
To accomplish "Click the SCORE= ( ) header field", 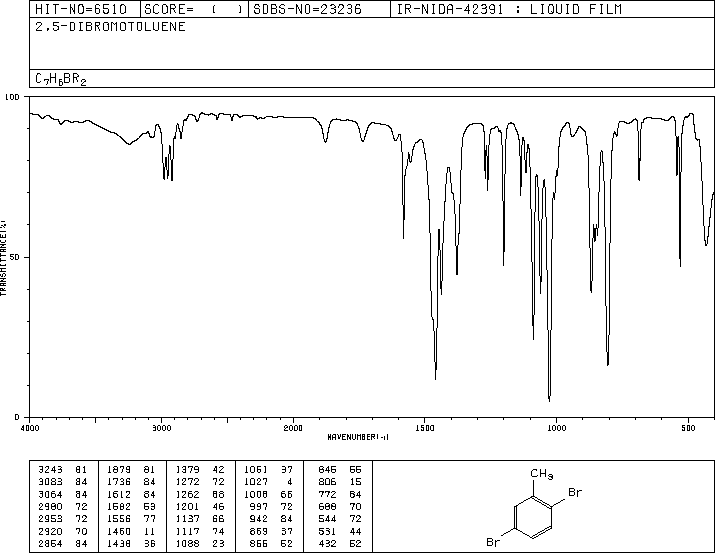I will [x=194, y=9].
